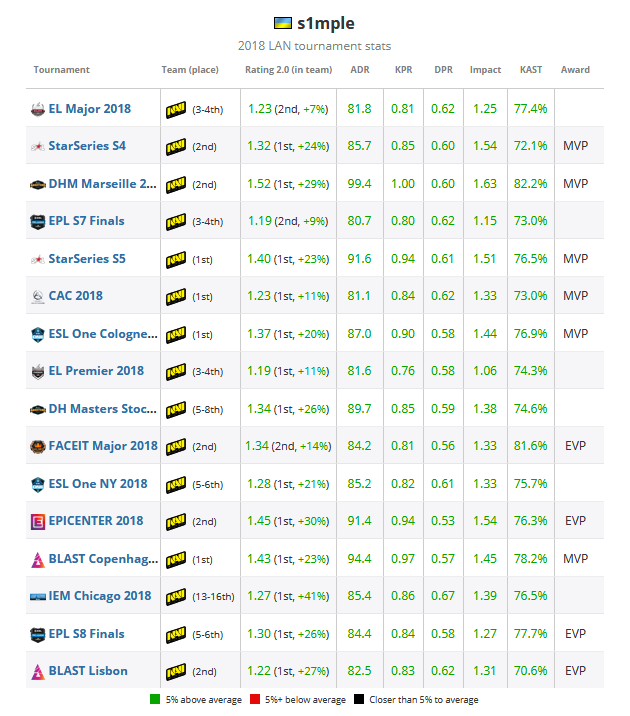Click the 82.2% KAST value
This screenshot has width=630, height=716.
(530, 184)
